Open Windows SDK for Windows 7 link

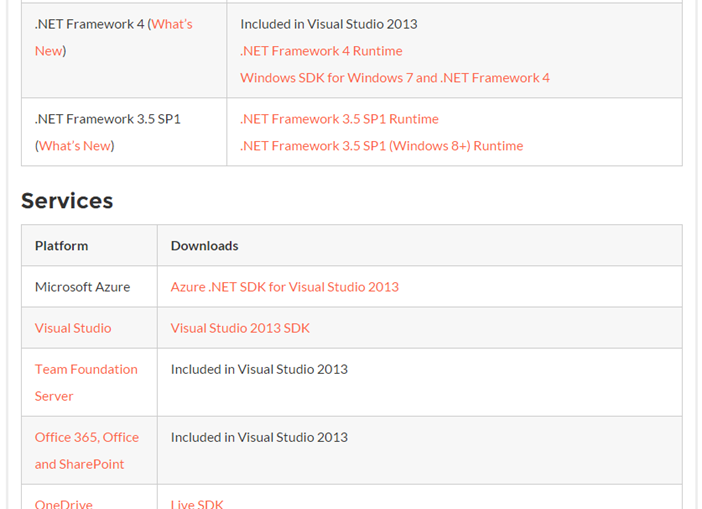point(394,78)
